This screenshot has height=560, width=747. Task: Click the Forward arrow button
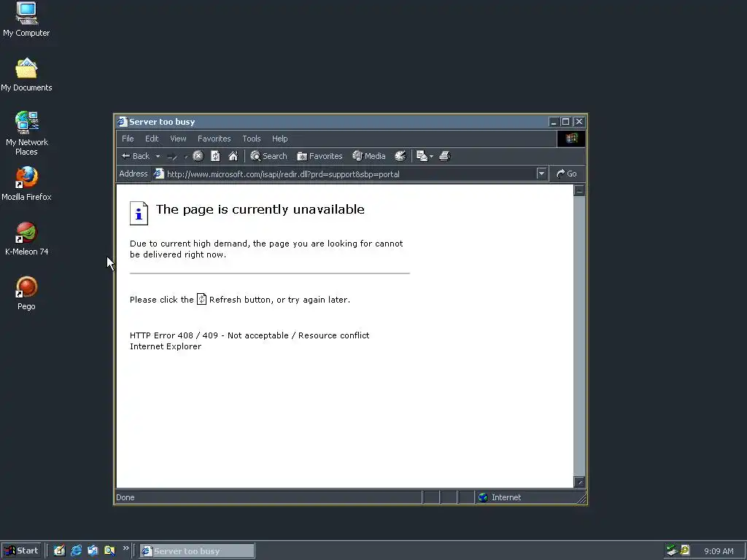[172, 156]
